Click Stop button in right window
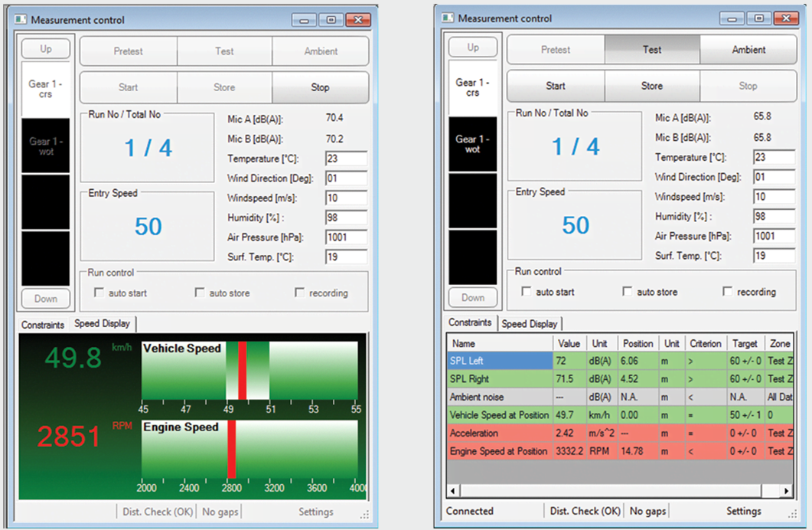Viewport: 812px width, 530px height. click(x=748, y=86)
